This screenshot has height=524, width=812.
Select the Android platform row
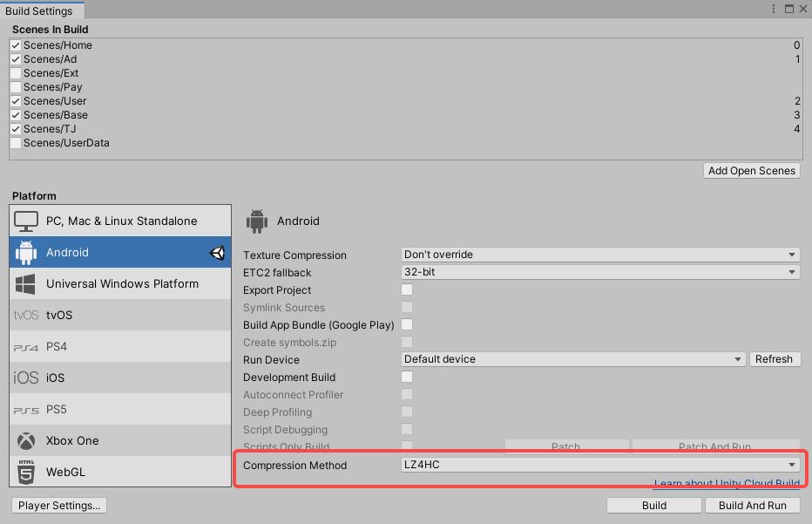coord(120,253)
